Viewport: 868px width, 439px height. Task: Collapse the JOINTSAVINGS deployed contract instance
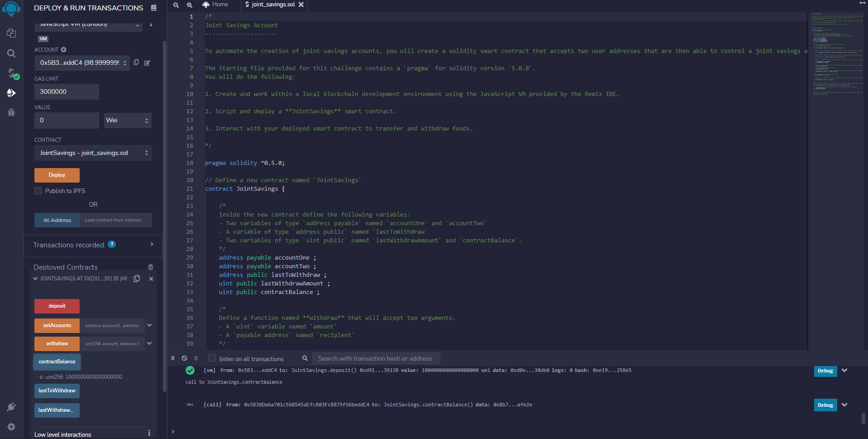pos(35,279)
